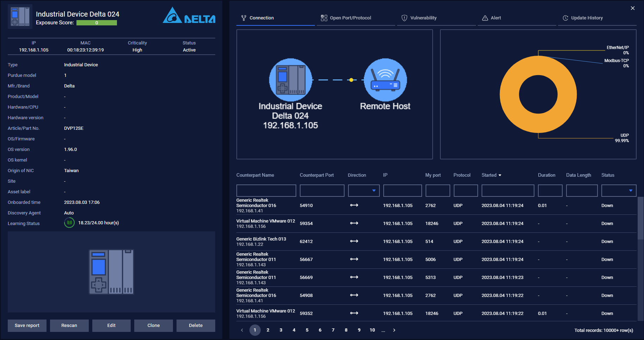This screenshot has height=340, width=644.
Task: Go to page 2 of results
Action: click(268, 330)
